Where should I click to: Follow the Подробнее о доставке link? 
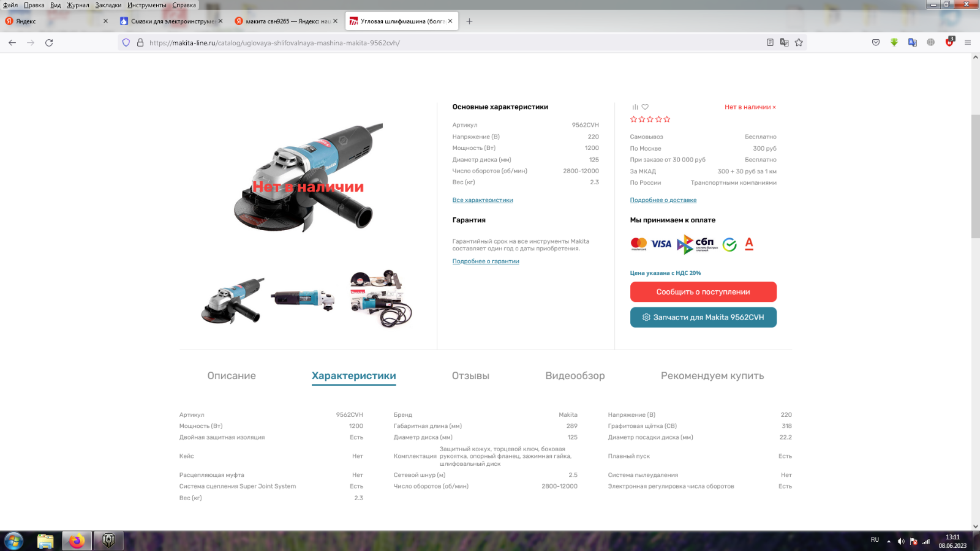pyautogui.click(x=663, y=200)
